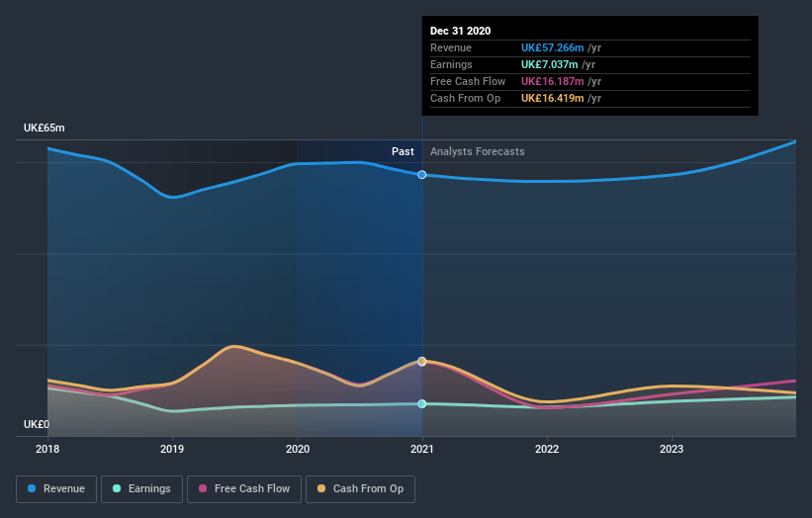Click the Past label
The width and height of the screenshot is (812, 518).
[403, 151]
